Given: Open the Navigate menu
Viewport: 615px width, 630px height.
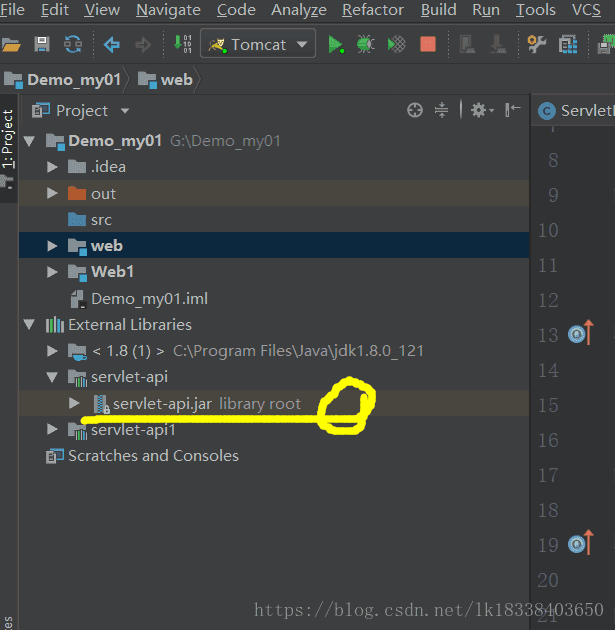Looking at the screenshot, I should tap(168, 10).
